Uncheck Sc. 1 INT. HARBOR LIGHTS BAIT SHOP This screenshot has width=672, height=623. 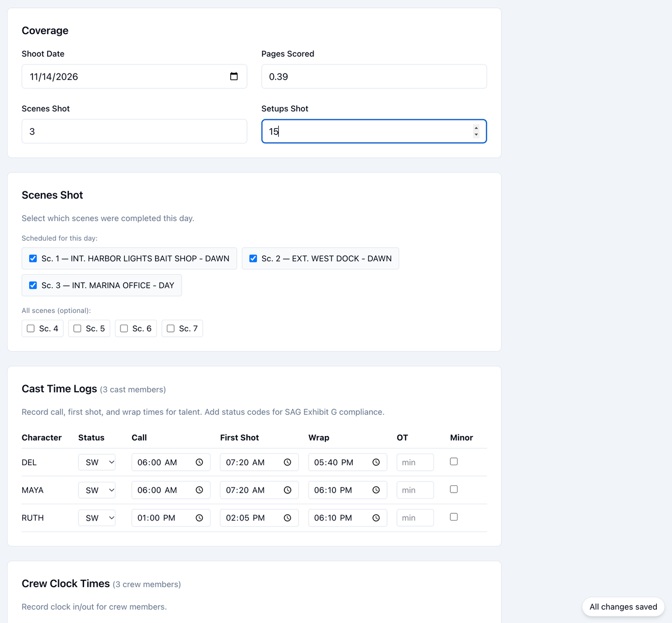click(33, 259)
